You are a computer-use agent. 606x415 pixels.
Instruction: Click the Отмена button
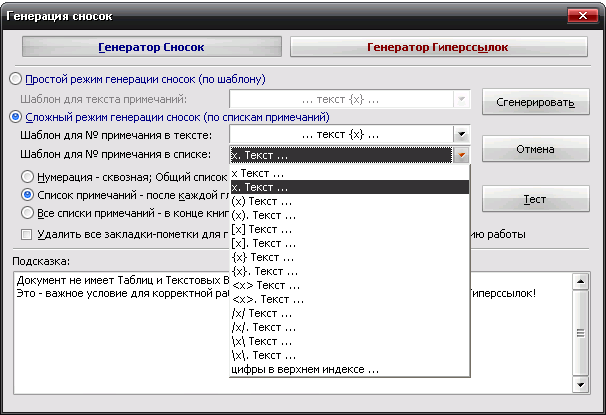click(535, 149)
